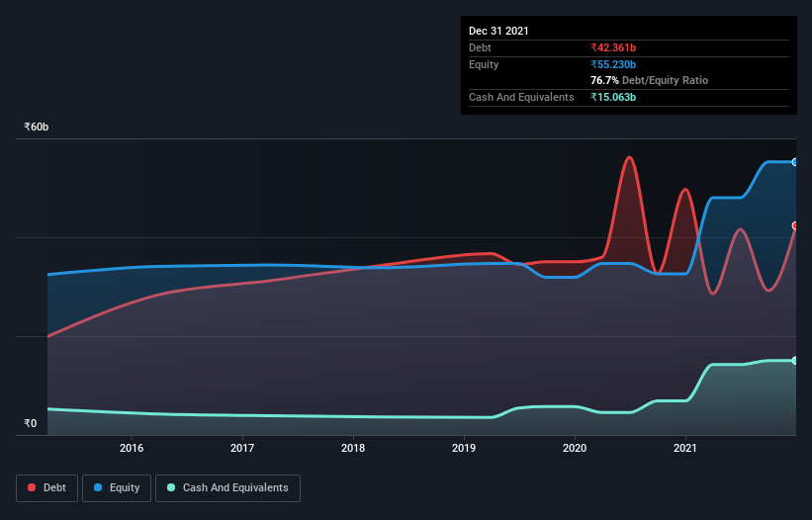Viewport: 812px width, 520px height.
Task: Click the 2020 x-axis label
Action: pyautogui.click(x=575, y=448)
